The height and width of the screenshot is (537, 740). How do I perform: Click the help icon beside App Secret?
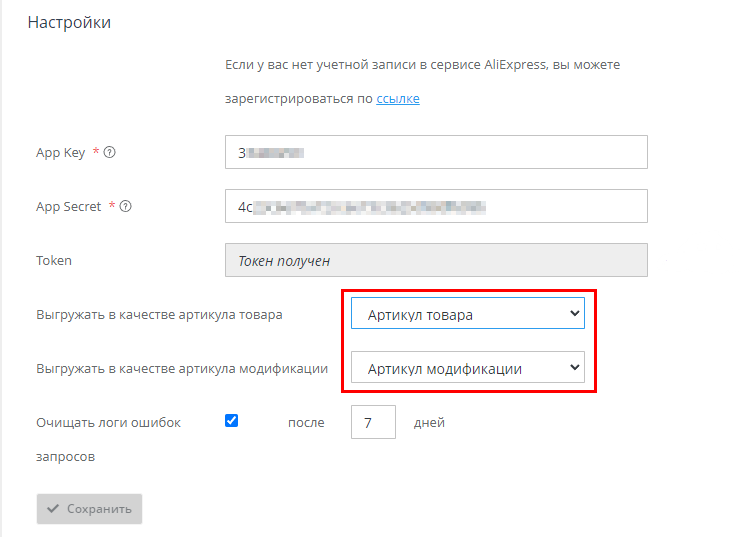pos(126,207)
